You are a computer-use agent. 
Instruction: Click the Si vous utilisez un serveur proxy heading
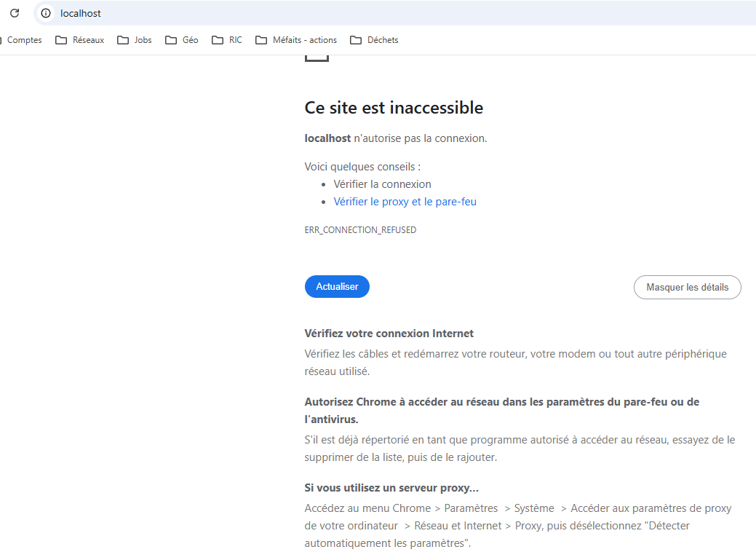tap(391, 488)
